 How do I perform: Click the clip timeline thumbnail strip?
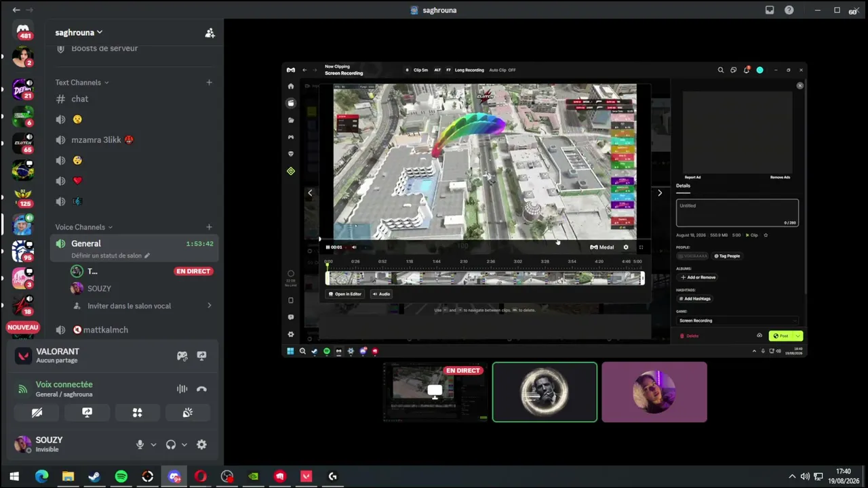tap(485, 278)
